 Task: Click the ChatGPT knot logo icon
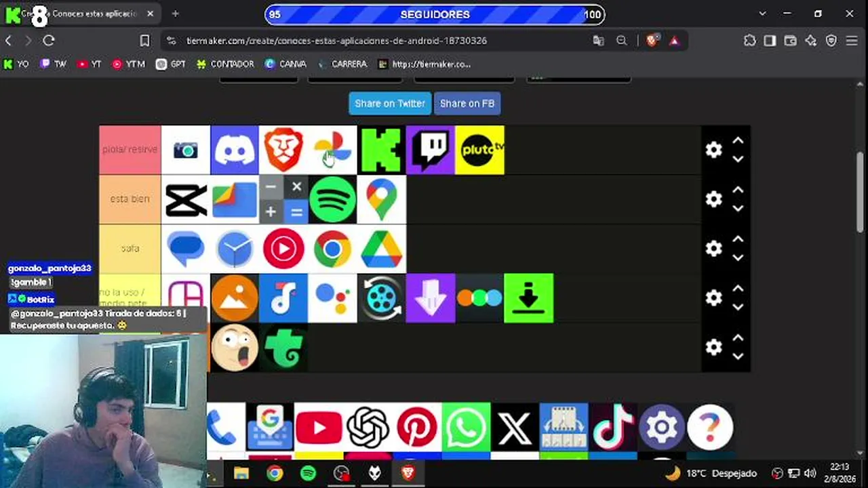point(368,427)
